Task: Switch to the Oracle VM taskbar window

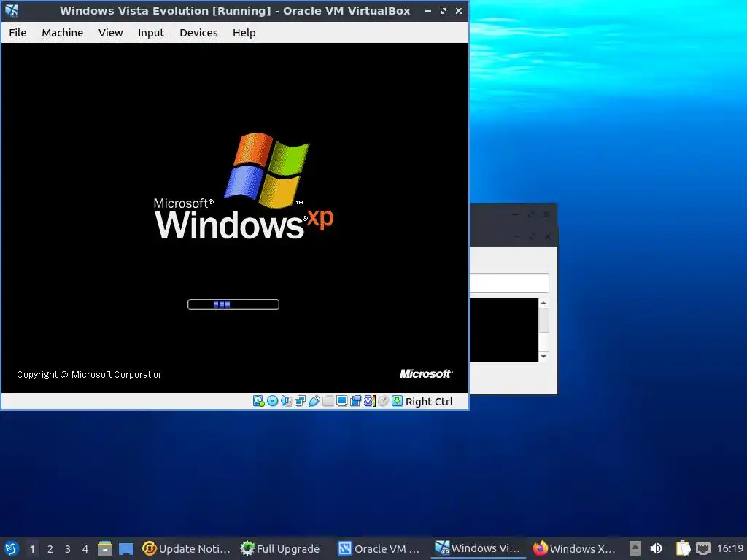Action: click(379, 548)
